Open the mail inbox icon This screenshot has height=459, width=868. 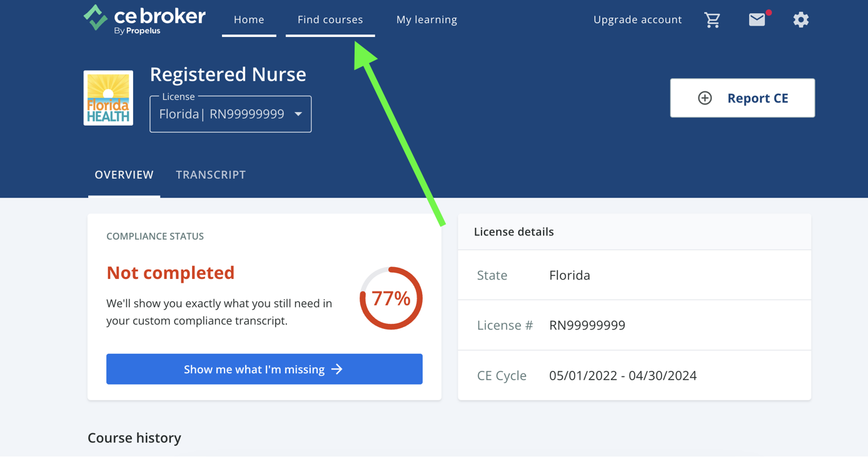coord(757,20)
